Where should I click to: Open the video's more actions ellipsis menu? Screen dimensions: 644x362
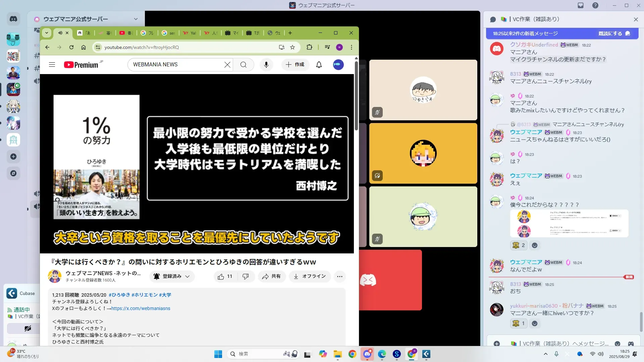tap(339, 277)
